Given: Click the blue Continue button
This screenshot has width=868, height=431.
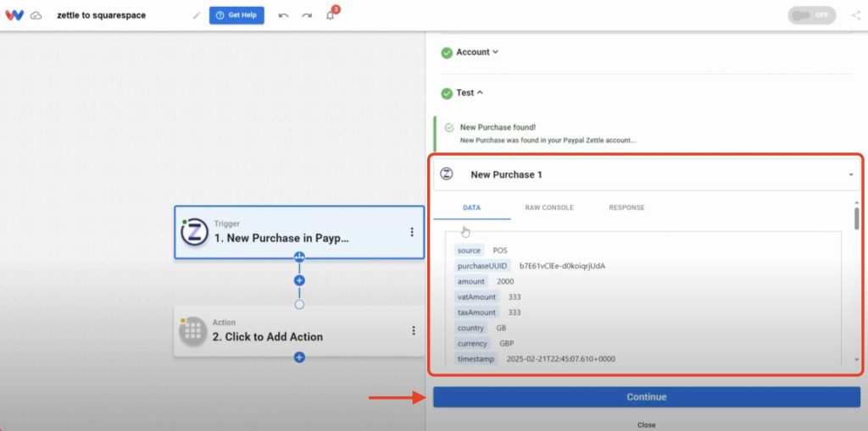Looking at the screenshot, I should tap(647, 396).
